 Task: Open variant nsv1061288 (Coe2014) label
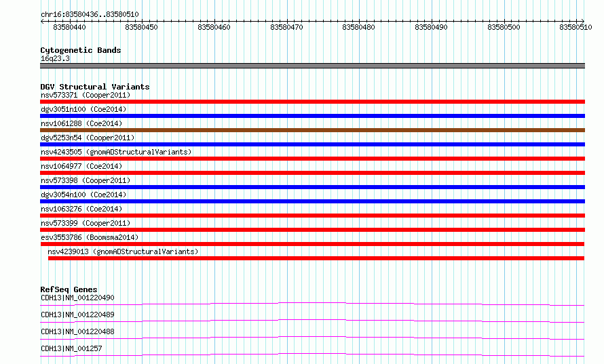pyautogui.click(x=81, y=123)
